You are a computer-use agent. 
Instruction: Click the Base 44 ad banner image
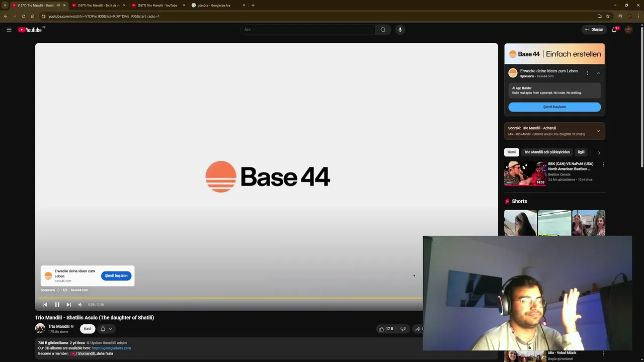[554, 54]
